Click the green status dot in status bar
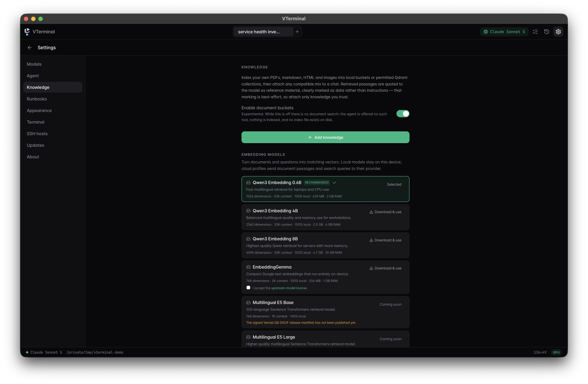The image size is (588, 384). click(x=27, y=352)
